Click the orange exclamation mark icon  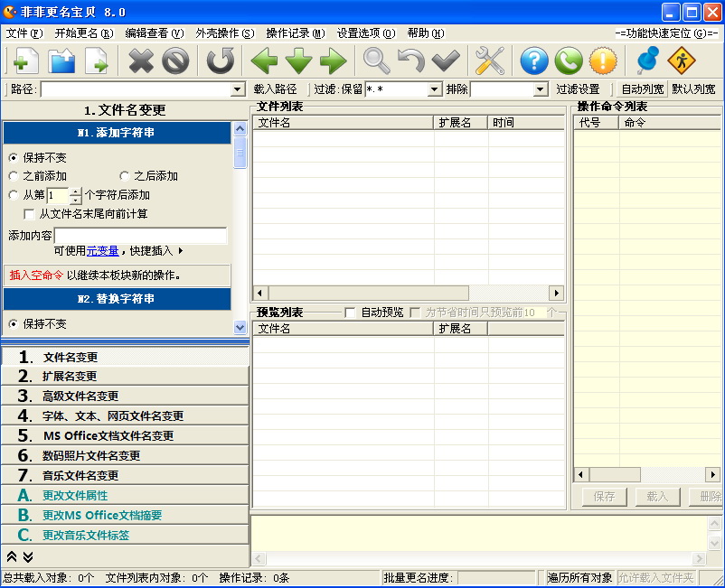click(603, 61)
